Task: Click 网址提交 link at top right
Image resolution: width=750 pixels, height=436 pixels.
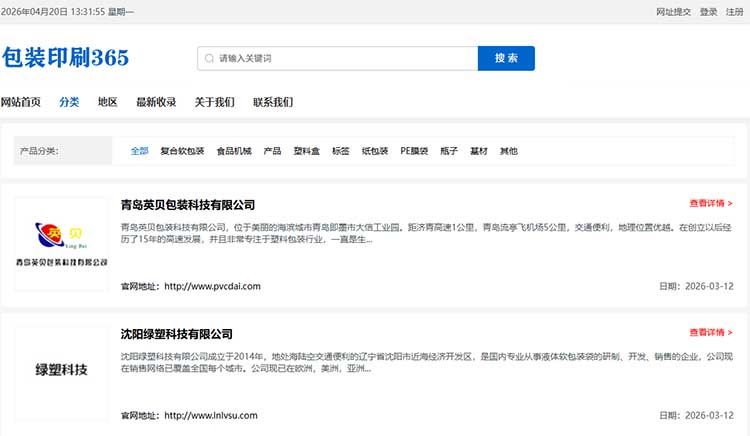Action: click(673, 12)
